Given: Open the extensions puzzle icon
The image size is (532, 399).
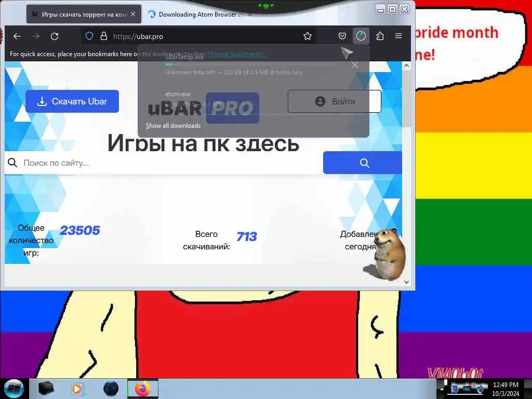Looking at the screenshot, I should 380,36.
